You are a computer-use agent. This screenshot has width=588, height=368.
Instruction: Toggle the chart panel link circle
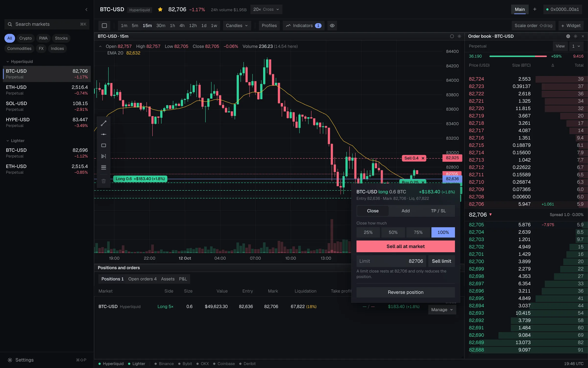(452, 36)
